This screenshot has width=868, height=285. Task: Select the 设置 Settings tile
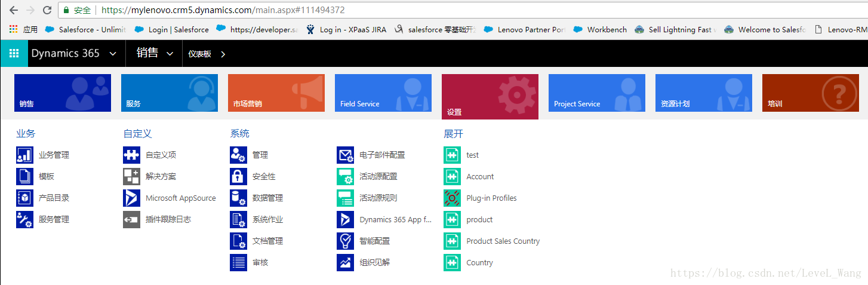(490, 97)
